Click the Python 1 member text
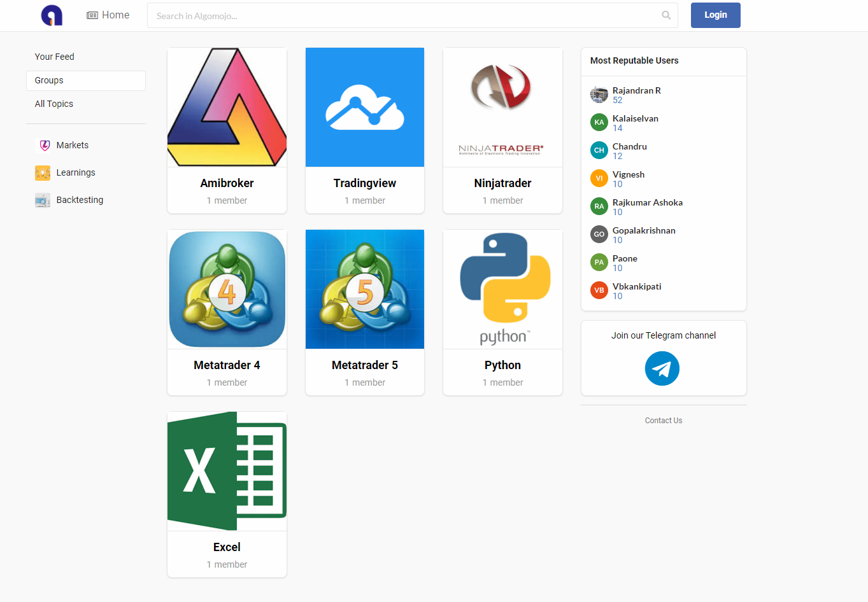 pos(502,382)
